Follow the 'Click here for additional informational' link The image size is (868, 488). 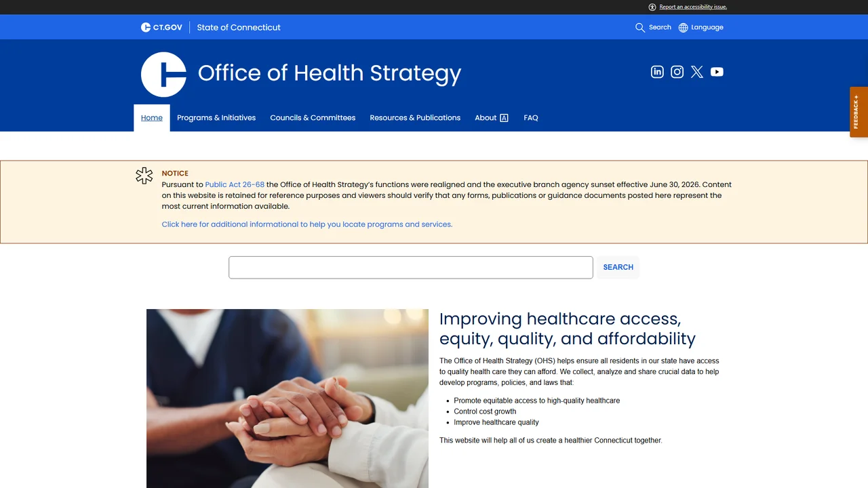tap(307, 224)
